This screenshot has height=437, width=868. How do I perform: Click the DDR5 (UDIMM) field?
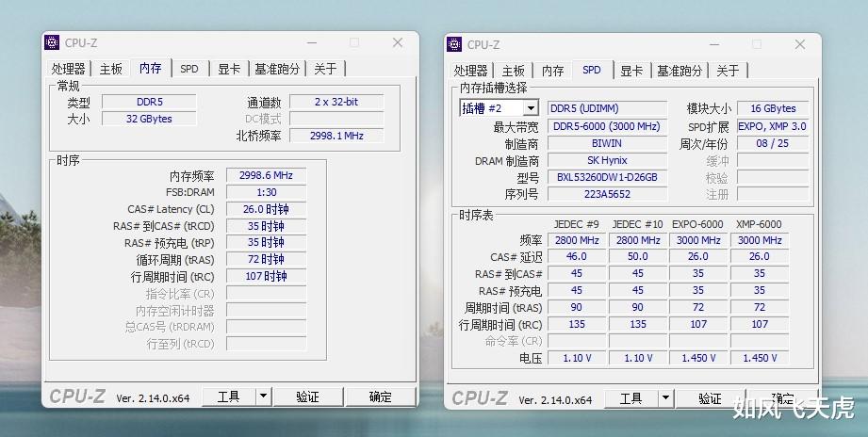pos(607,108)
